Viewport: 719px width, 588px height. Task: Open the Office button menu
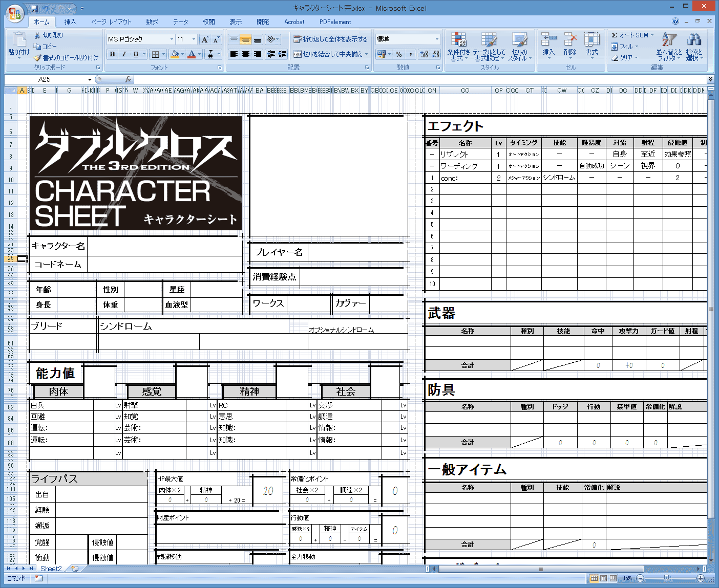14,13
